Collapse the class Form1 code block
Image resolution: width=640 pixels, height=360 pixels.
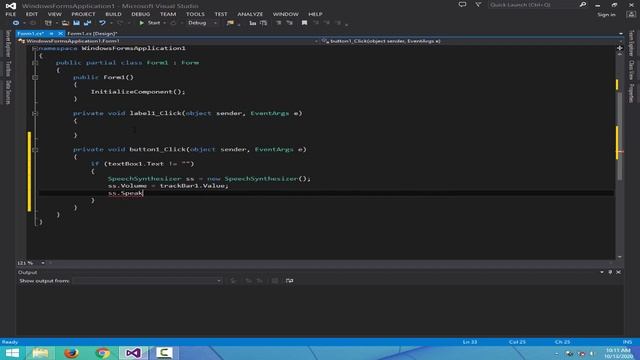[x=35, y=63]
